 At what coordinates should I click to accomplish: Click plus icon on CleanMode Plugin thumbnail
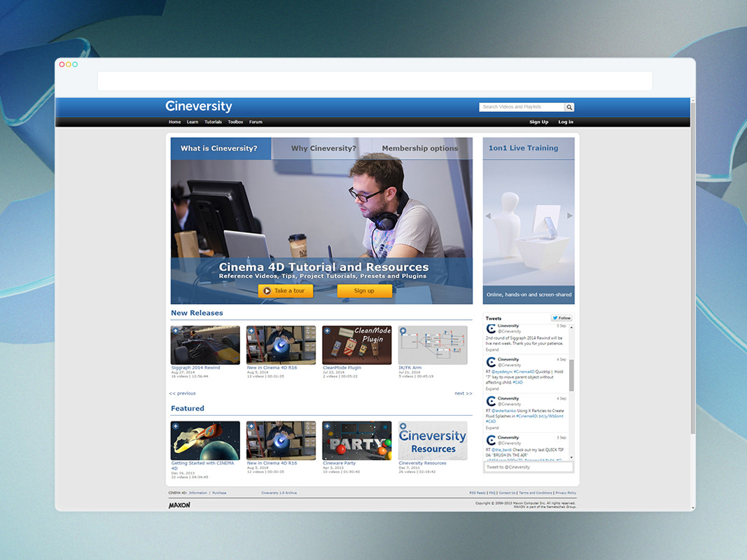coord(327,331)
